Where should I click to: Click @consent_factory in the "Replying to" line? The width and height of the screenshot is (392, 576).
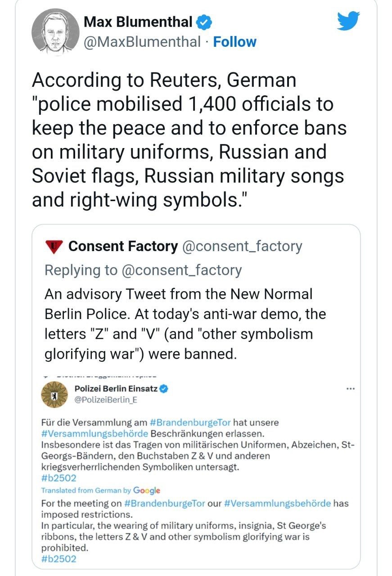point(182,270)
